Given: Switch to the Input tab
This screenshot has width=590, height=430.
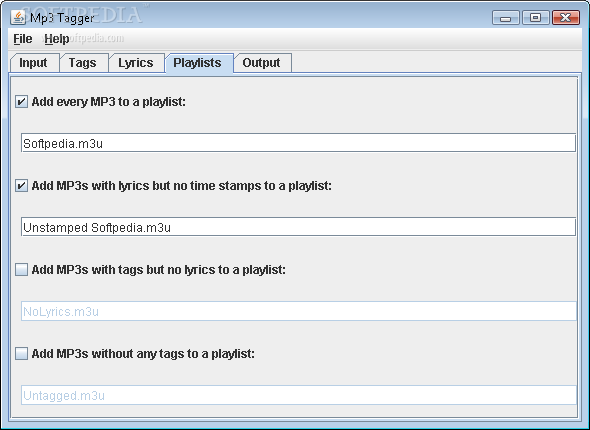Looking at the screenshot, I should tap(34, 62).
